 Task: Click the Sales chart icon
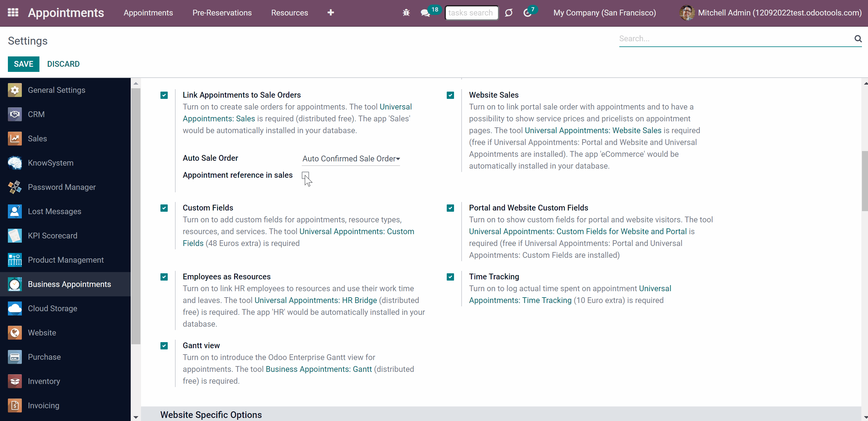click(15, 139)
